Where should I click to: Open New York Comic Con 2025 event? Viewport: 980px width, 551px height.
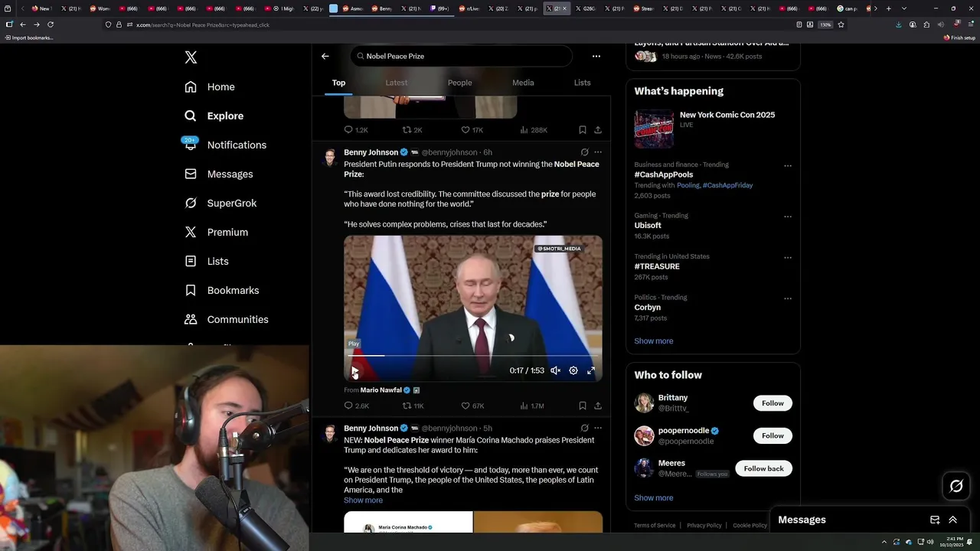pos(713,129)
